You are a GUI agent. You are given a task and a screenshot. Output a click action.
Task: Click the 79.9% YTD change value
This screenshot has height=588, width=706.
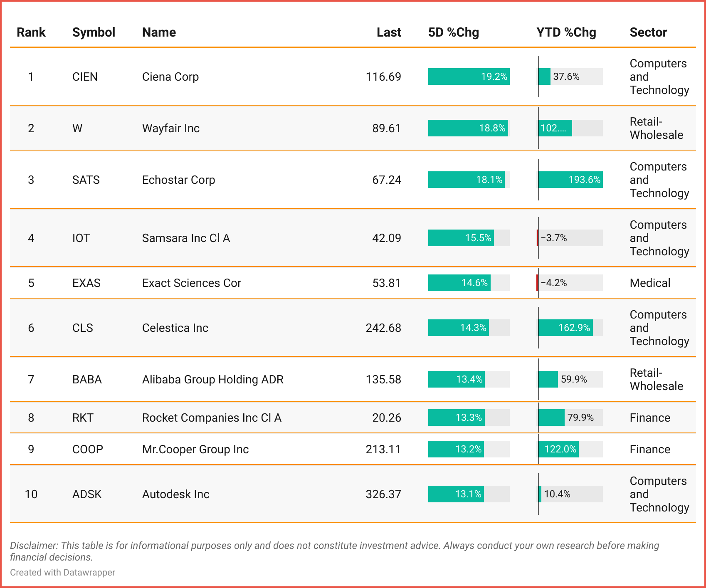[x=580, y=418]
